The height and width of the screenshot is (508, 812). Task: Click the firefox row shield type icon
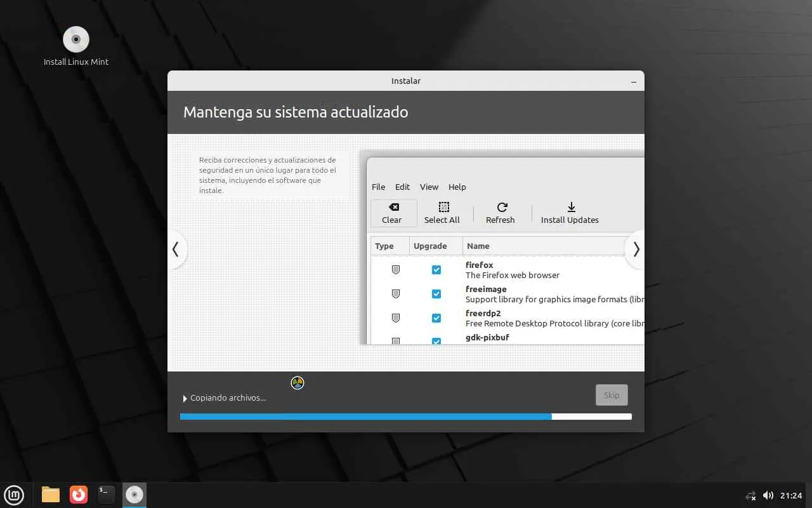396,270
